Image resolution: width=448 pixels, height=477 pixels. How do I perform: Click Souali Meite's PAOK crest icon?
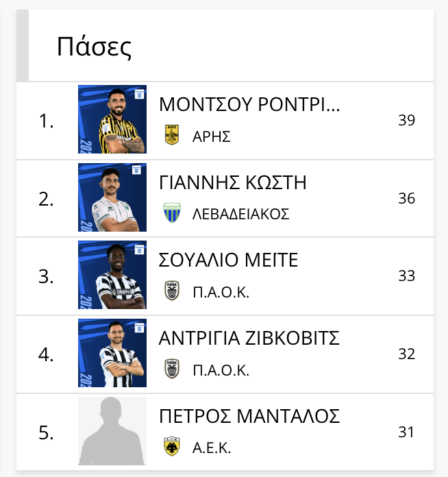click(x=171, y=291)
